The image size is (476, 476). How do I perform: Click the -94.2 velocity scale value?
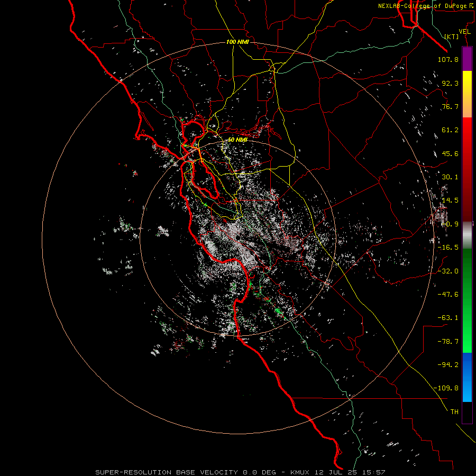(448, 364)
